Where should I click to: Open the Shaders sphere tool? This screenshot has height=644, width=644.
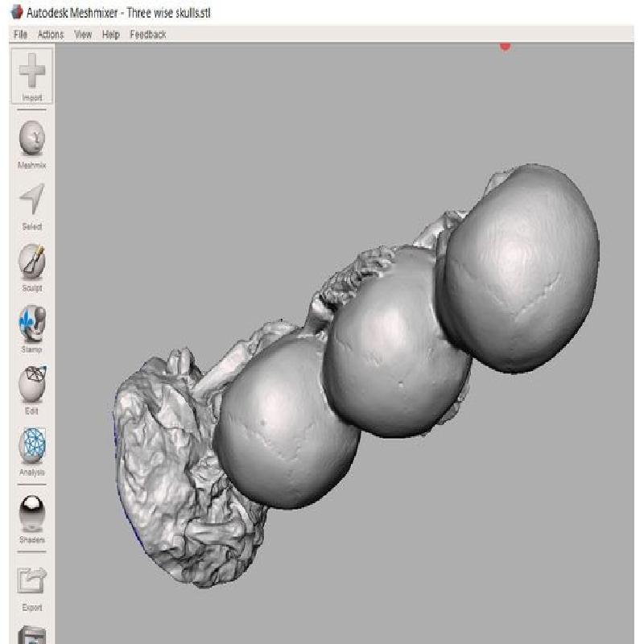pos(32,514)
